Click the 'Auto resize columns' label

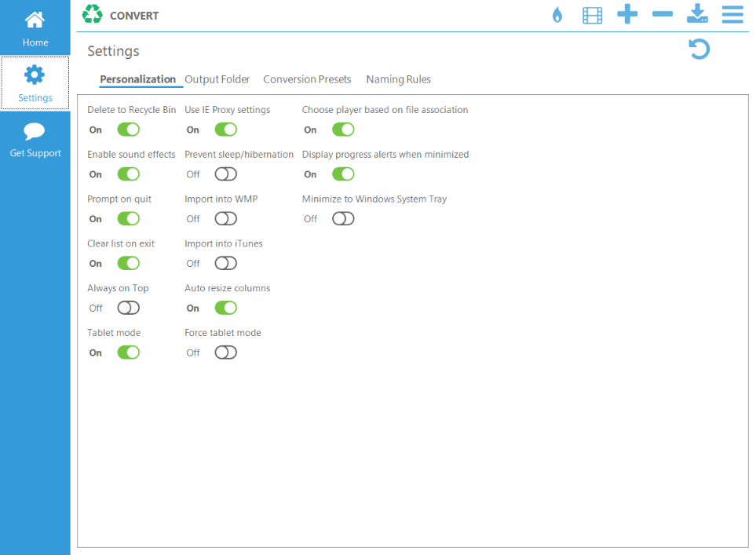228,288
